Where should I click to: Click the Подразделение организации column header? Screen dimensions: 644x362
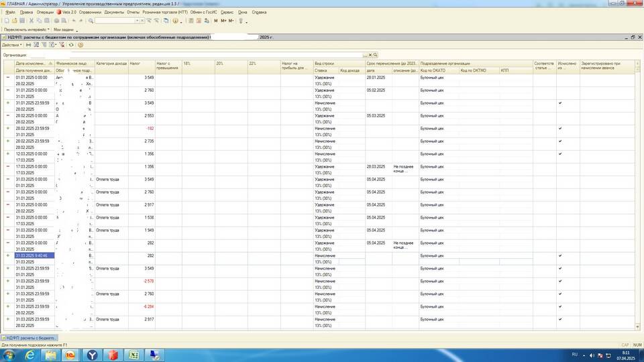tap(475, 64)
